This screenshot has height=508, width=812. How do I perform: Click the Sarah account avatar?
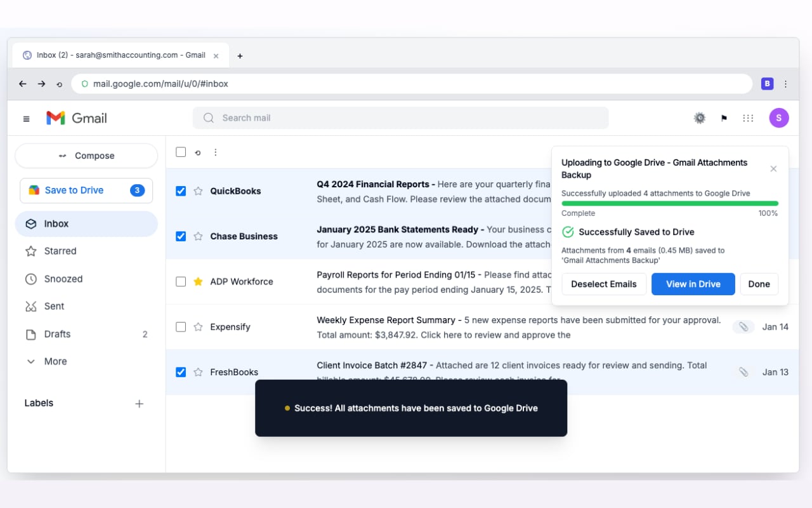779,117
